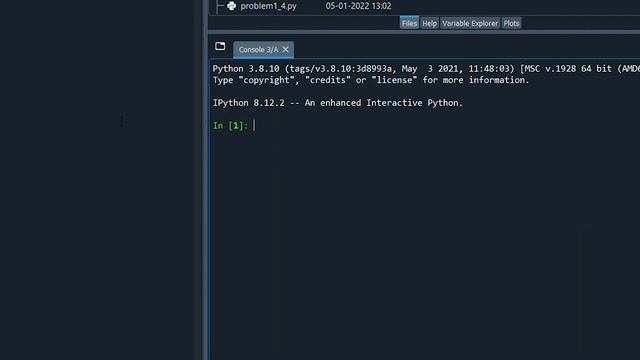
Task: Select the 05-01-2022 13:02 date cell
Action: tap(358, 6)
